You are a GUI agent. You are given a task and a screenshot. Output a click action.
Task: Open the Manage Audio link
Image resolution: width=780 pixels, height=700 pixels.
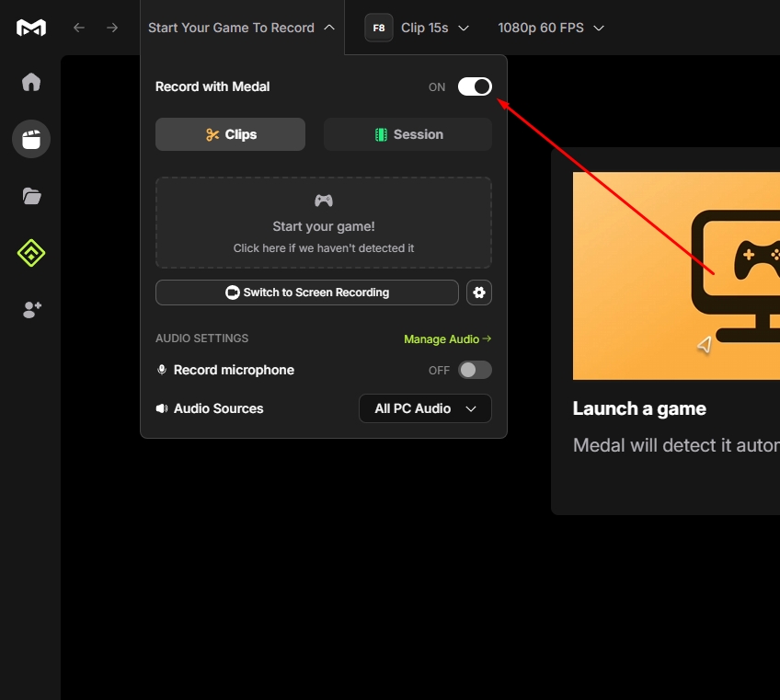(447, 339)
